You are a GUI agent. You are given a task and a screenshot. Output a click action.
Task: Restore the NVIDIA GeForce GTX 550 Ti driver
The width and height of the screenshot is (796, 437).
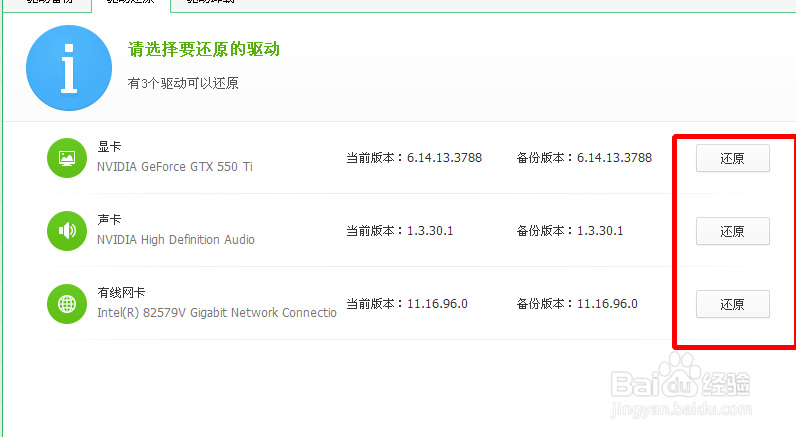pos(732,158)
